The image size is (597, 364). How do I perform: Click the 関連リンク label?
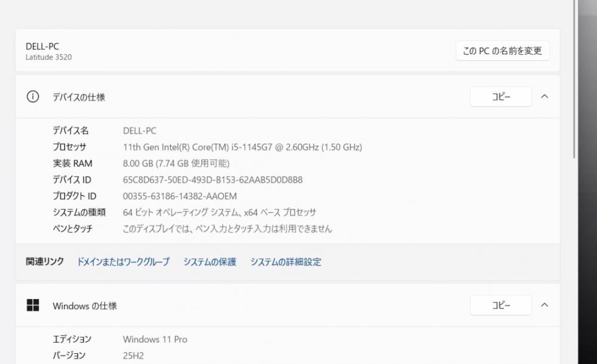coord(45,261)
